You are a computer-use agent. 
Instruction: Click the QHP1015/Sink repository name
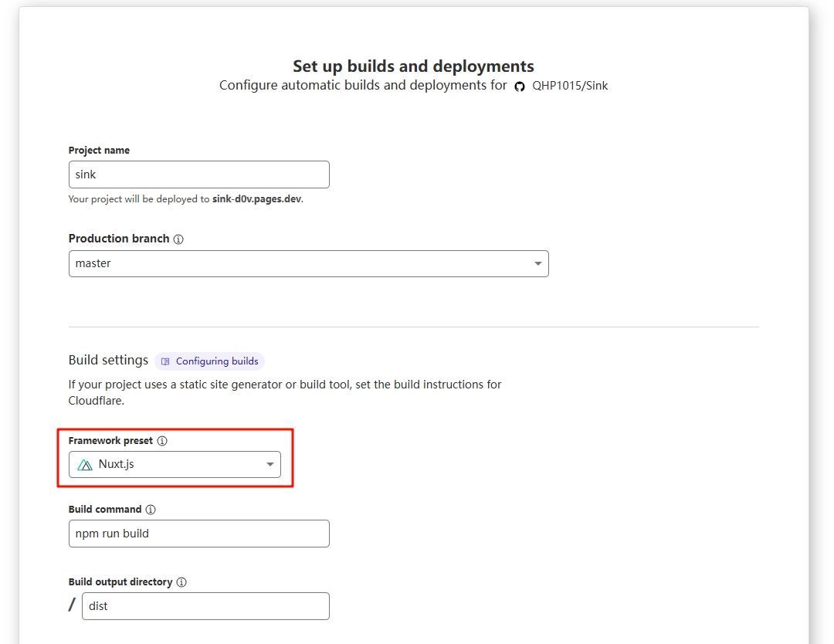coord(570,86)
